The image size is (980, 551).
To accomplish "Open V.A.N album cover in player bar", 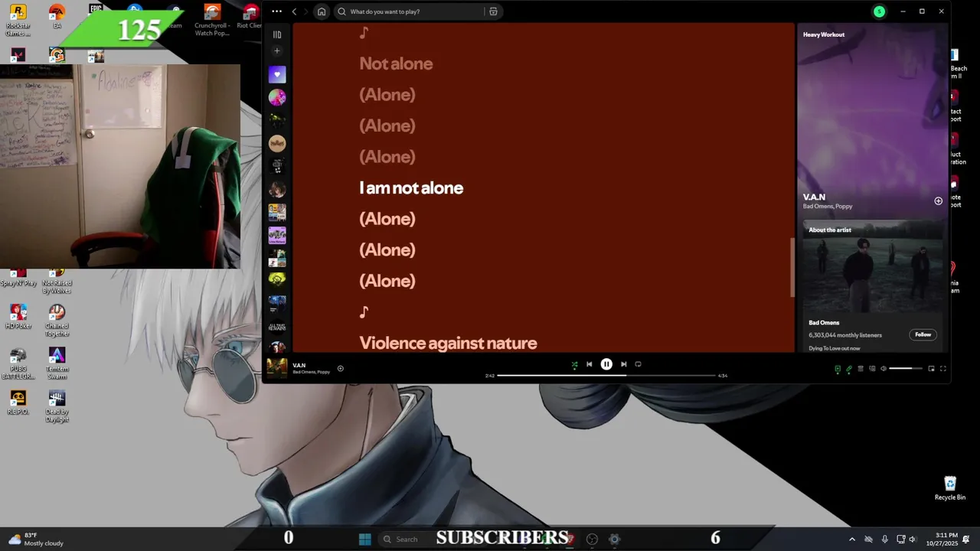I will pos(276,368).
